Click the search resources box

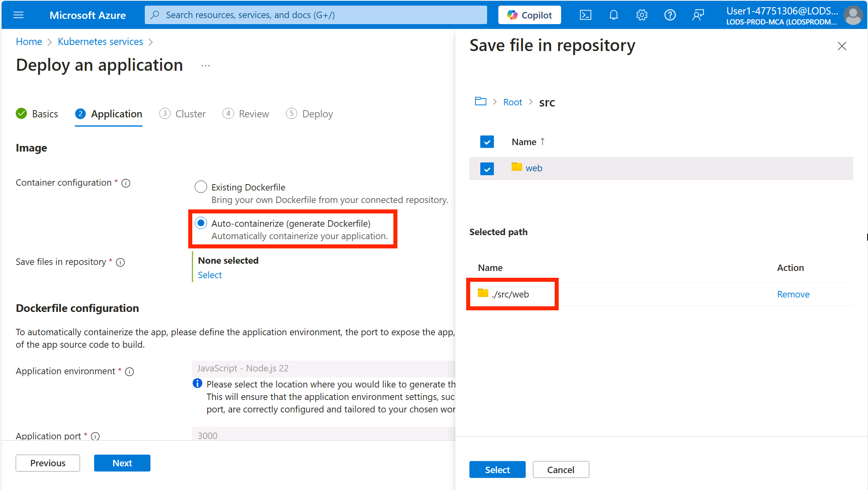click(316, 15)
